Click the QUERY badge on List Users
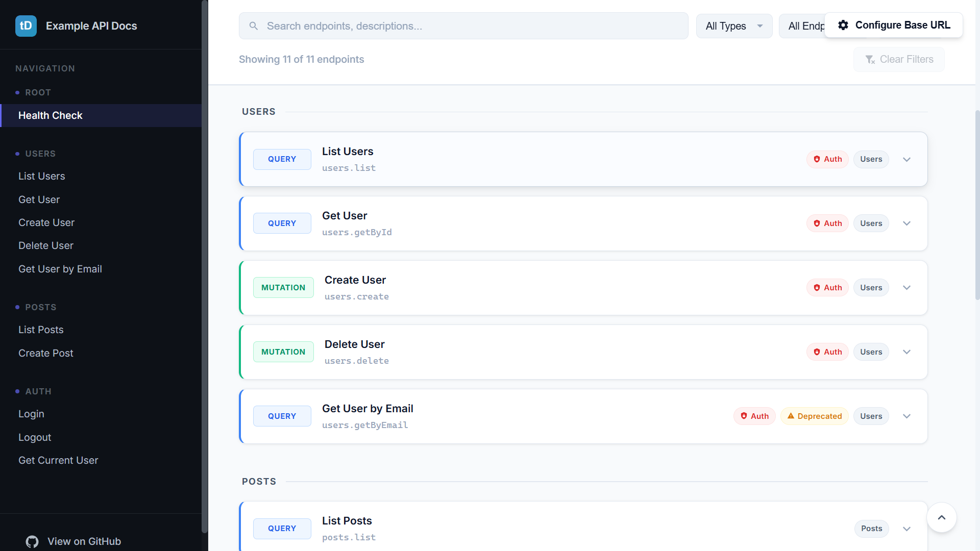The image size is (980, 551). coord(282,159)
